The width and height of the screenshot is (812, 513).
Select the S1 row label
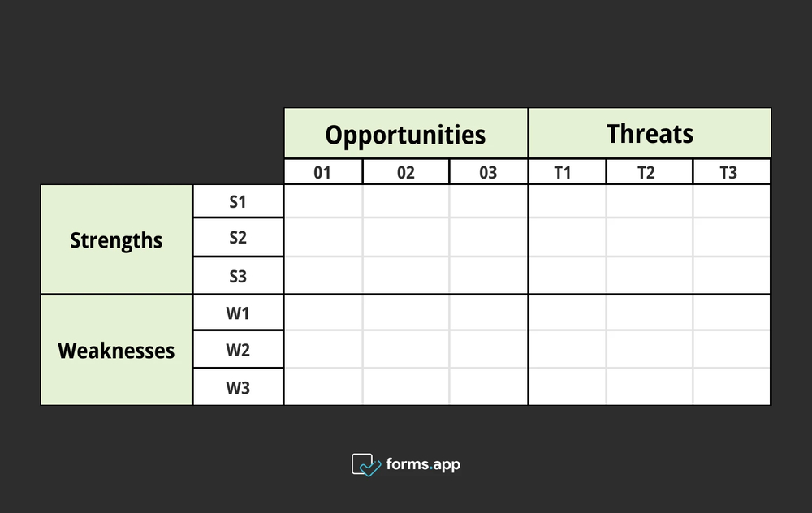(x=238, y=202)
